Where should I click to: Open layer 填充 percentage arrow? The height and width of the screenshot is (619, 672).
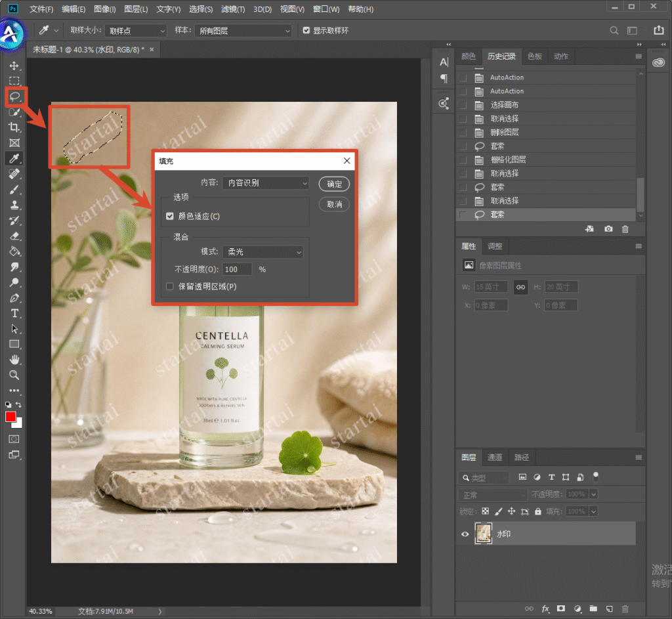coord(593,511)
